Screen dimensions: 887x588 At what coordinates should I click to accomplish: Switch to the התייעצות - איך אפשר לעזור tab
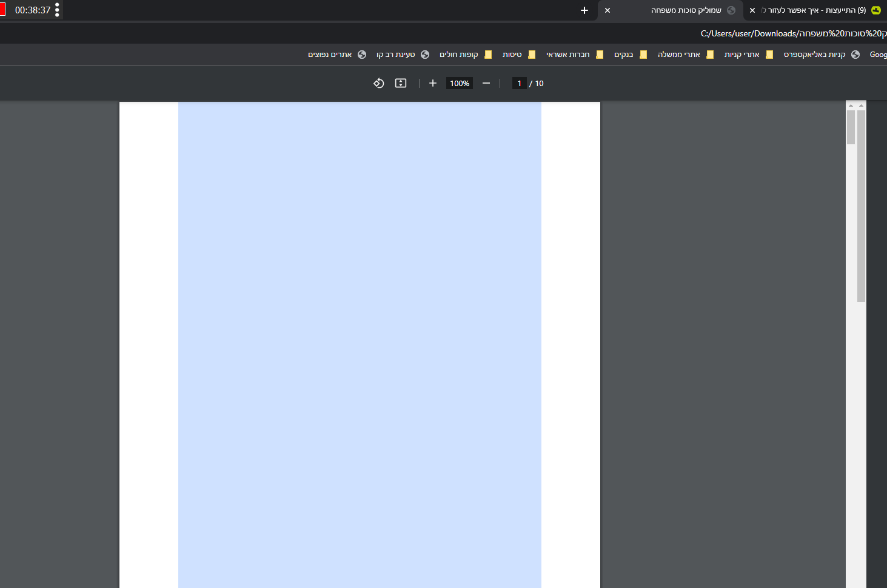(x=815, y=10)
